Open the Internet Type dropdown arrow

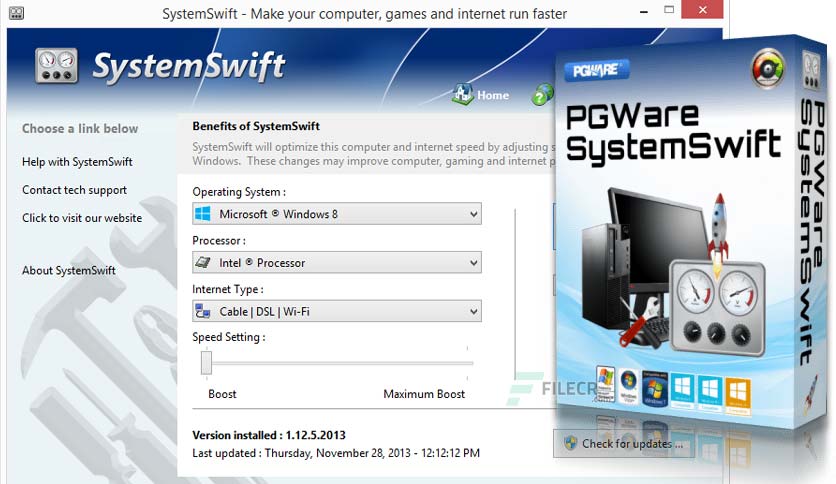point(473,312)
